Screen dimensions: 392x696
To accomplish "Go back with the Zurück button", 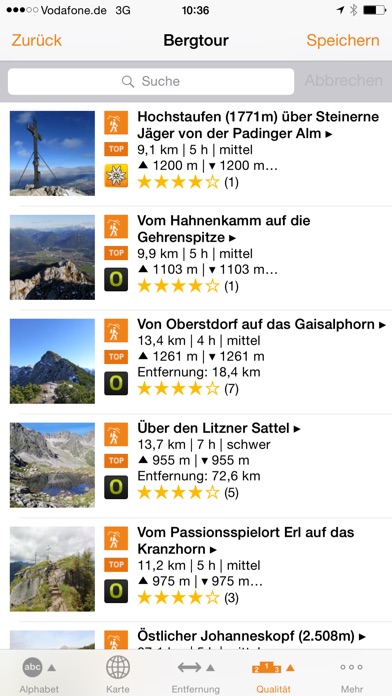I will (36, 40).
